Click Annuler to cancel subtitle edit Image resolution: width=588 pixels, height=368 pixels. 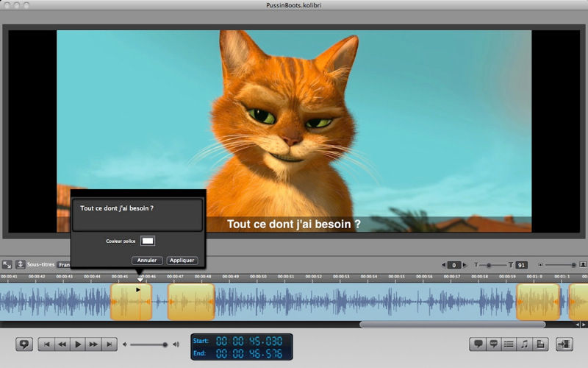147,261
